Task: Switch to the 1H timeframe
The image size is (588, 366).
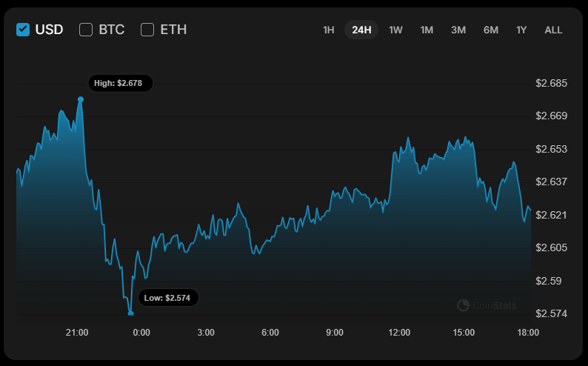Action: coord(329,30)
